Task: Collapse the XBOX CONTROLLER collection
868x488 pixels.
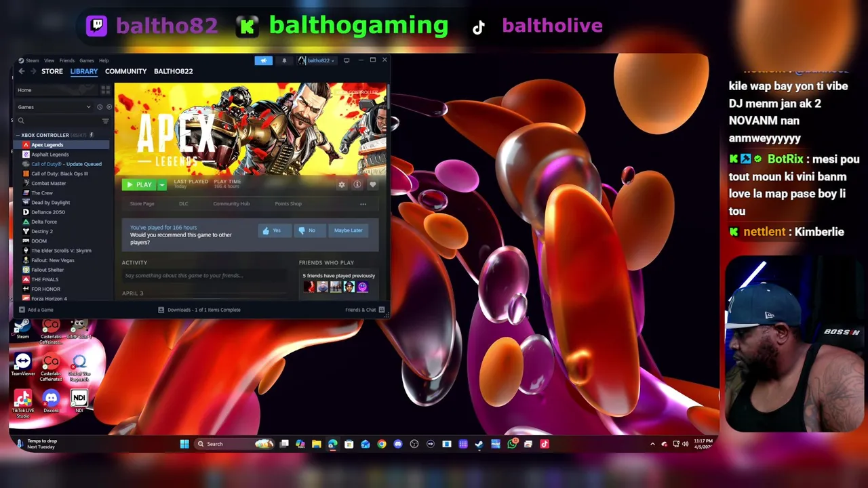Action: point(18,135)
